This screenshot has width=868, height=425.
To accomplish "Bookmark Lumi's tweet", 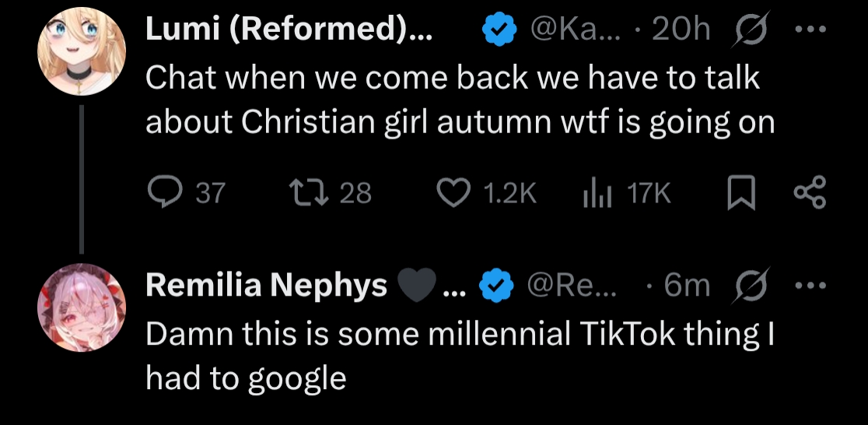I will click(x=740, y=193).
